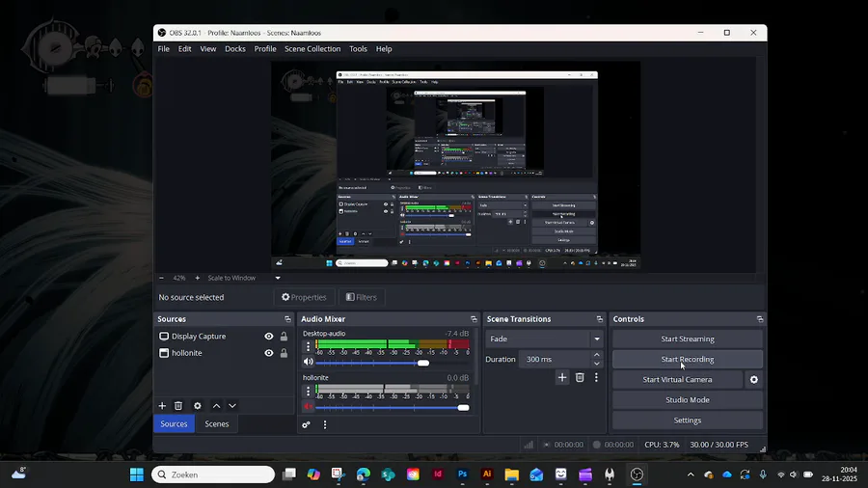Open the File menu
This screenshot has height=488, width=868.
coord(163,48)
